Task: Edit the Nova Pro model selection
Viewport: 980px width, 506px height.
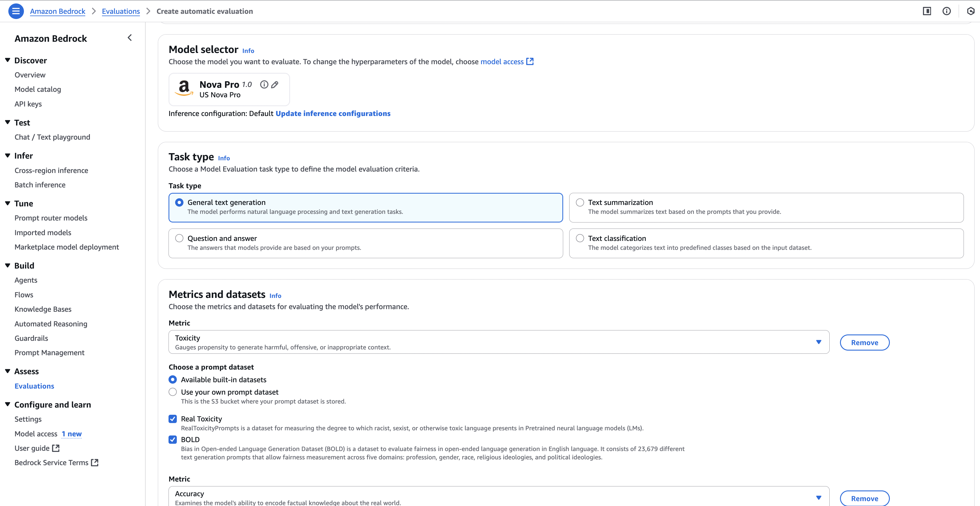Action: click(275, 84)
